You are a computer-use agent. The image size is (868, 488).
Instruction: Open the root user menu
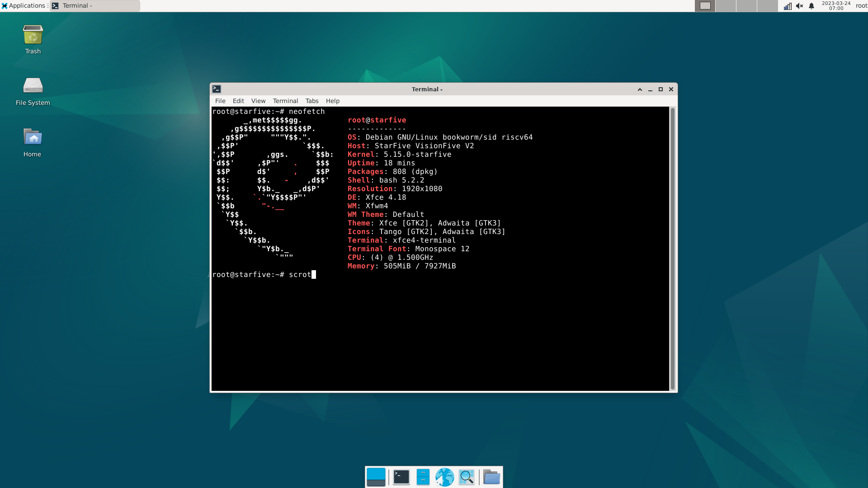(x=861, y=6)
